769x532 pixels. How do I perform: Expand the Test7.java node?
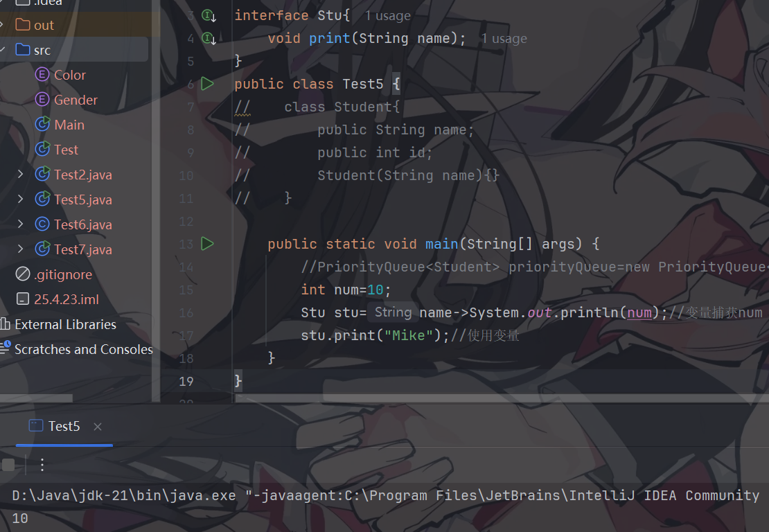[20, 249]
